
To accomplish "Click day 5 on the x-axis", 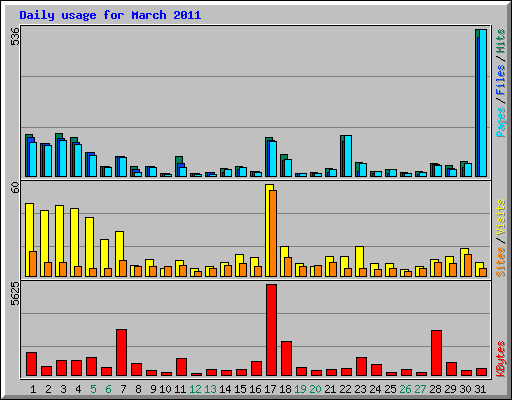I will pos(93,389).
